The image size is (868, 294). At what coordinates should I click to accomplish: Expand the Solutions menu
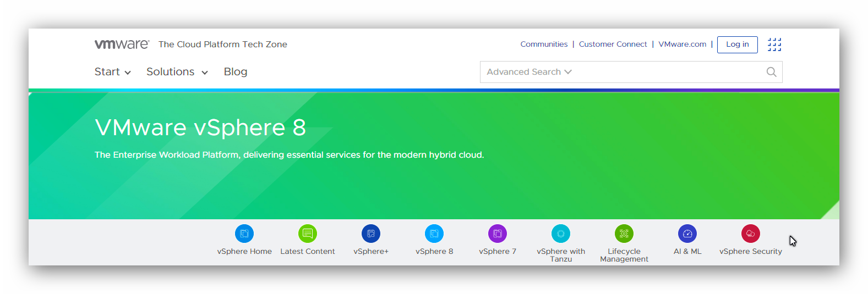[x=177, y=72]
